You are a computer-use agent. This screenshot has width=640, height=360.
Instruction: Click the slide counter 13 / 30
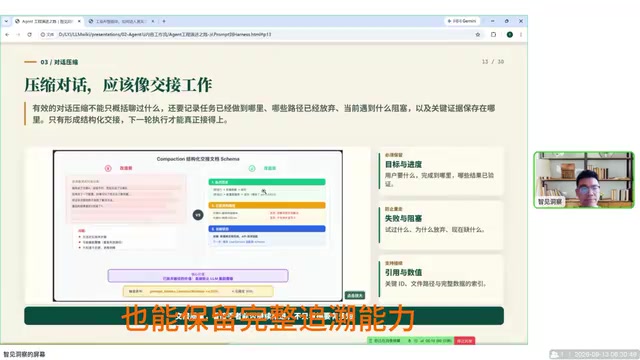493,62
